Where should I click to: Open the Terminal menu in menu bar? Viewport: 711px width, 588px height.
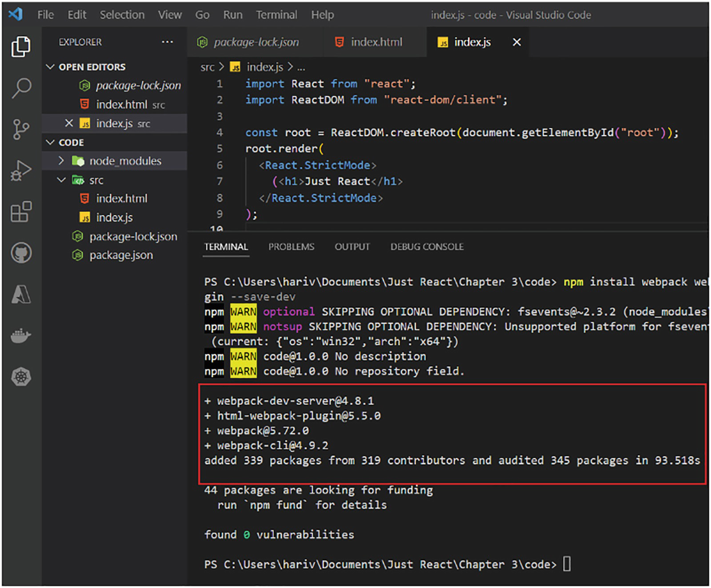pos(276,15)
